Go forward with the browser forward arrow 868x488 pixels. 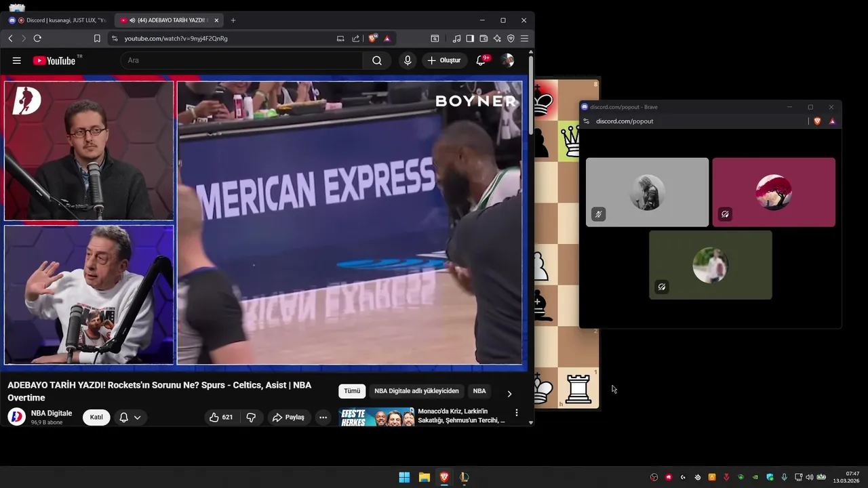pos(24,39)
